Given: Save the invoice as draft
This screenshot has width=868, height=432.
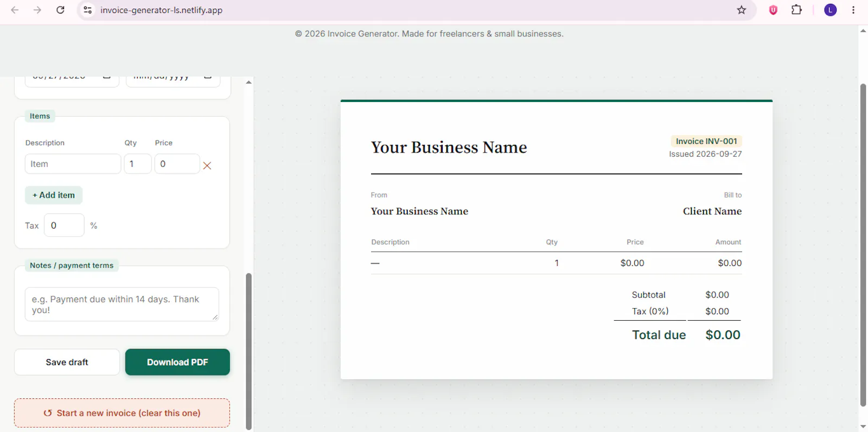Looking at the screenshot, I should click(67, 362).
